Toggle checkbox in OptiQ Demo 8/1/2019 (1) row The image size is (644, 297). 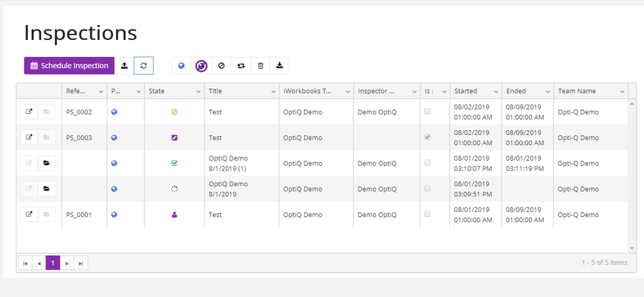427,163
